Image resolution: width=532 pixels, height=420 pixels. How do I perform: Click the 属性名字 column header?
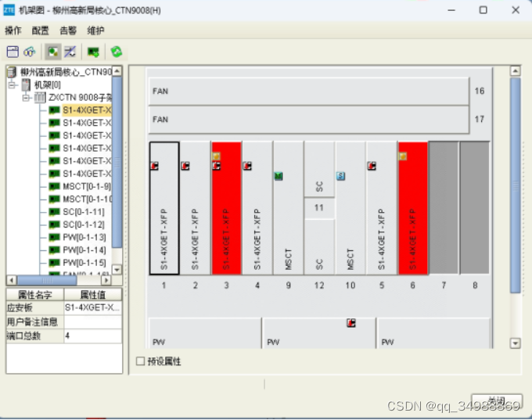click(x=35, y=295)
